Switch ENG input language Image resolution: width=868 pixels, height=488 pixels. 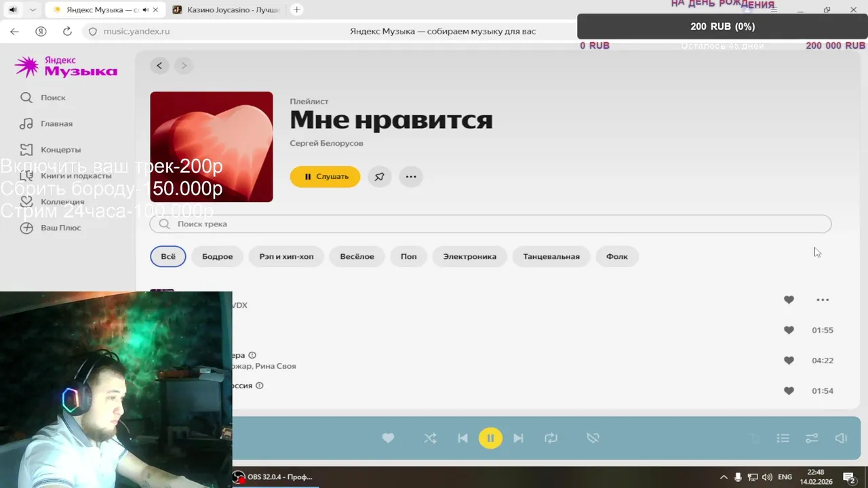[785, 477]
